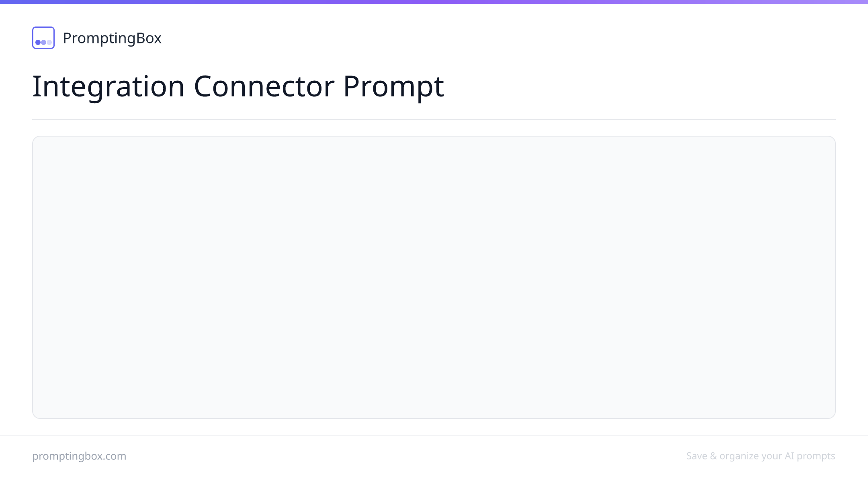Viewport: 868px width, 482px height.
Task: Focus the empty prompt content box
Action: click(x=434, y=277)
